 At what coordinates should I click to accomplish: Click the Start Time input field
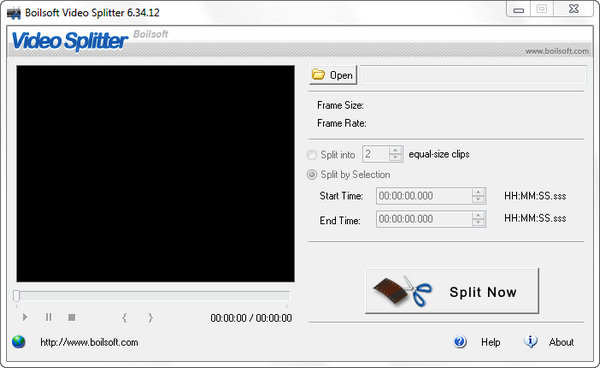(424, 196)
